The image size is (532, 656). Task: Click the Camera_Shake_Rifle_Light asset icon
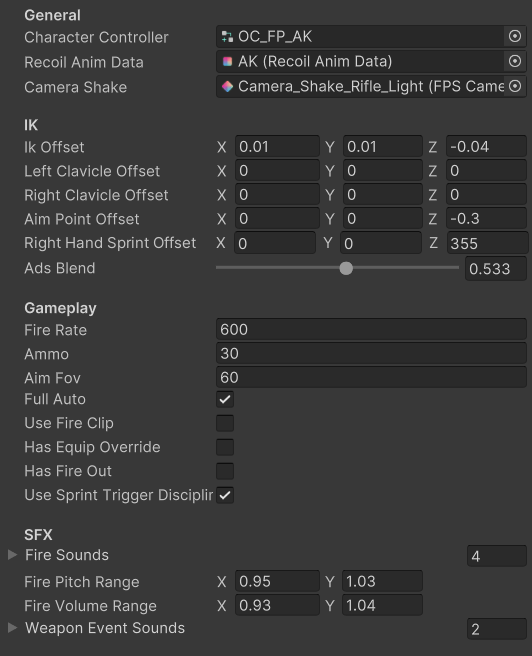click(227, 86)
